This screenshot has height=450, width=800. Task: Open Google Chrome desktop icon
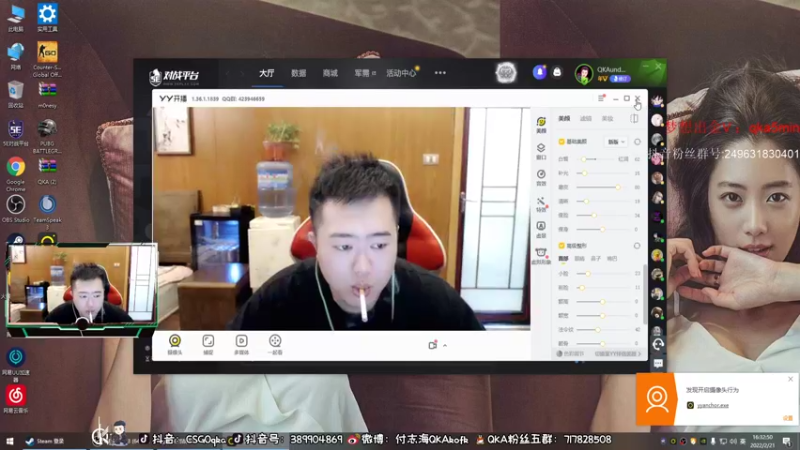coord(16,174)
